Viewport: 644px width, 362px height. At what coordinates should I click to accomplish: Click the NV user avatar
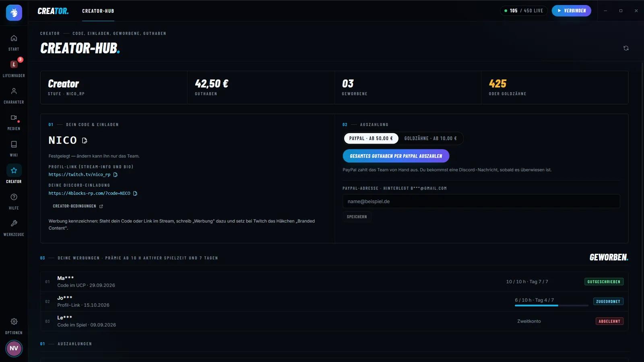pos(14,348)
